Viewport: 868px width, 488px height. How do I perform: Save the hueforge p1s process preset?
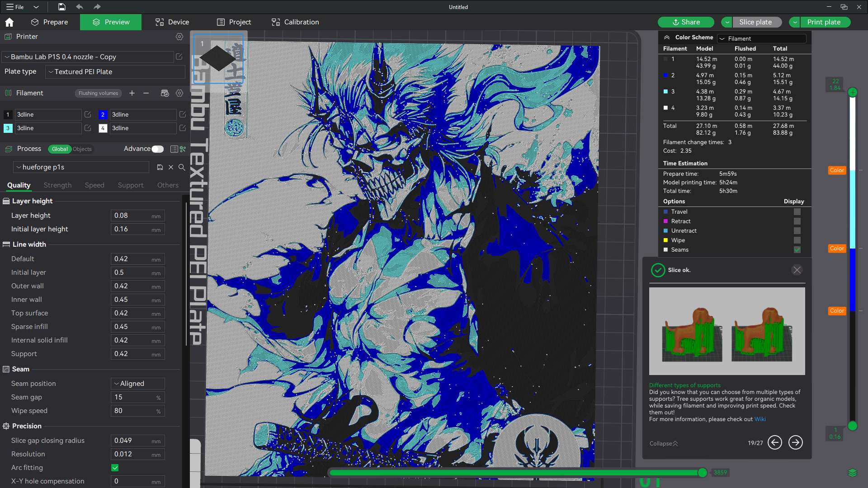point(160,167)
